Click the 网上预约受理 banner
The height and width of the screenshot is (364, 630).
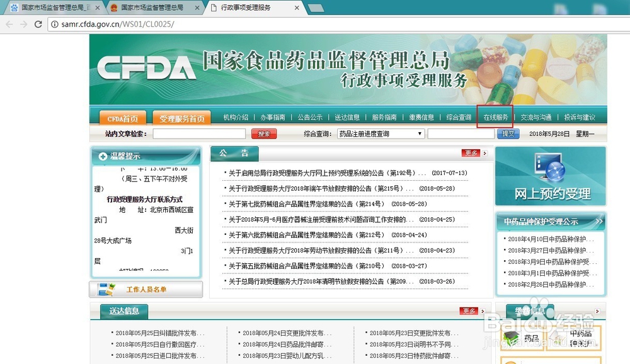point(551,176)
